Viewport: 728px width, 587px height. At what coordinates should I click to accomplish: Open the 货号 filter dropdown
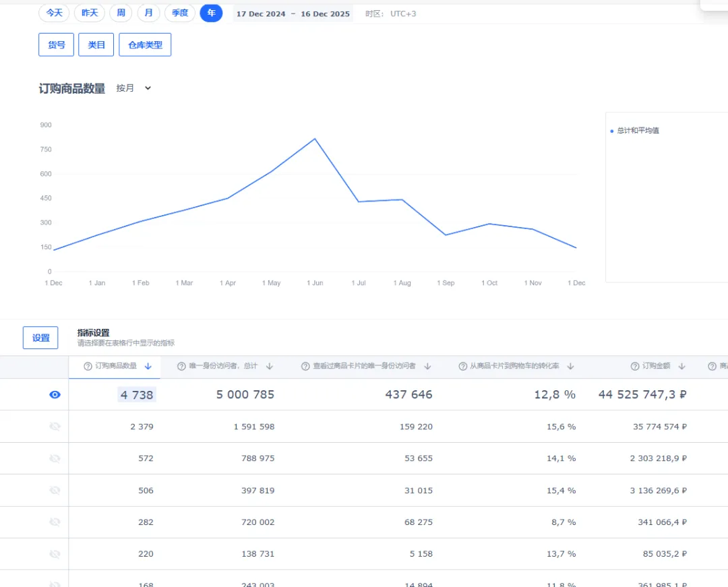56,45
